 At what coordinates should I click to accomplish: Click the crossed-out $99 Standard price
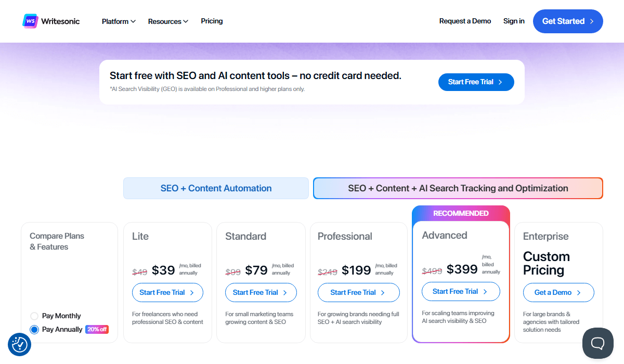tap(233, 271)
